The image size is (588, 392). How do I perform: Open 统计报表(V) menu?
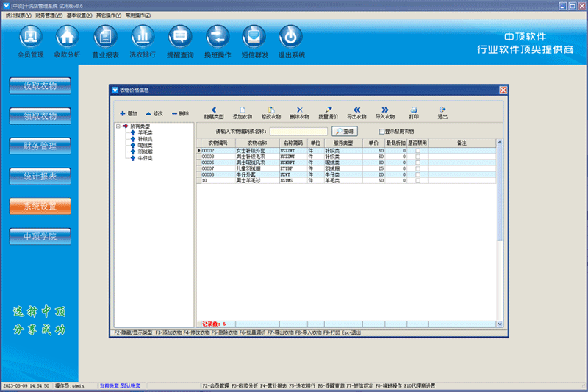18,15
